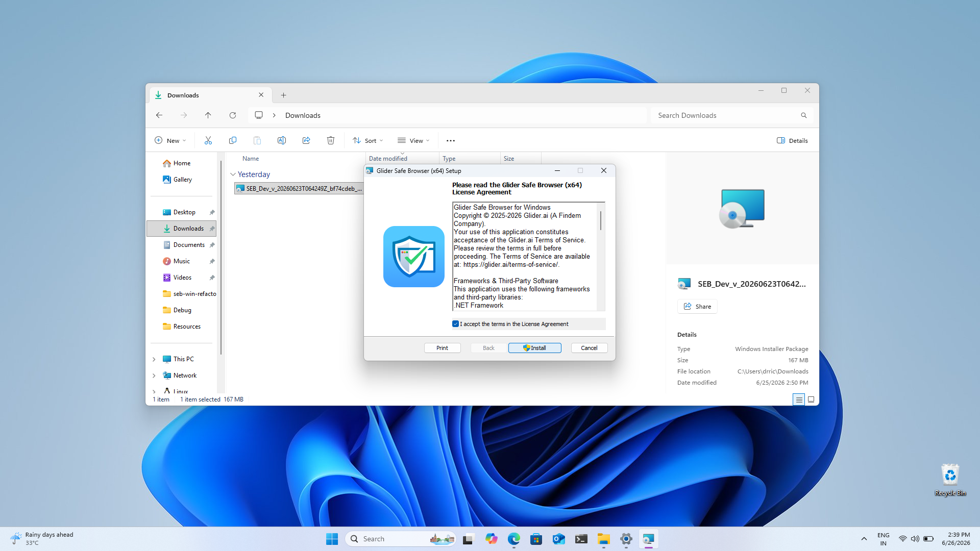Open clock showing 2:39 PM
This screenshot has height=551, width=980.
(957, 539)
